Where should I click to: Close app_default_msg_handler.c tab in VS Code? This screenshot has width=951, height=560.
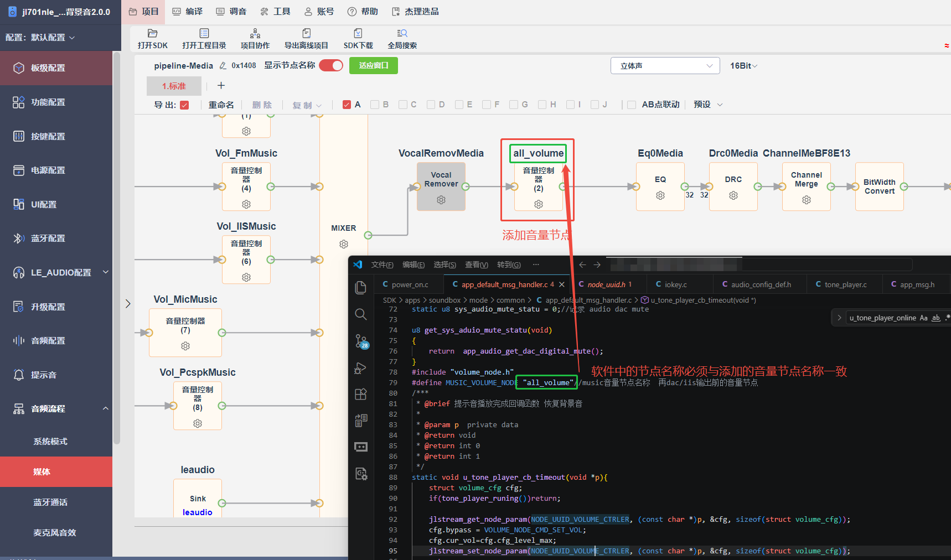coord(562,284)
